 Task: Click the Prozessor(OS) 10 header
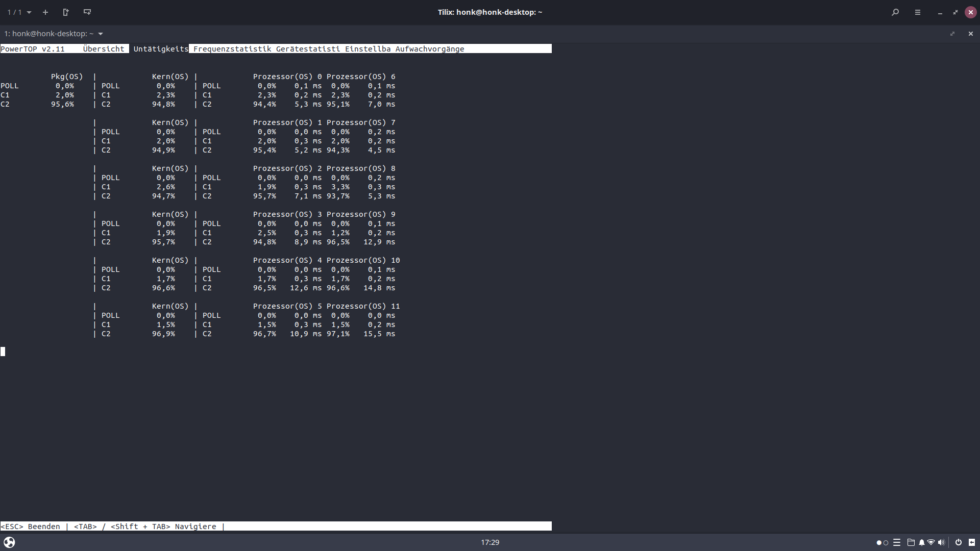point(363,260)
